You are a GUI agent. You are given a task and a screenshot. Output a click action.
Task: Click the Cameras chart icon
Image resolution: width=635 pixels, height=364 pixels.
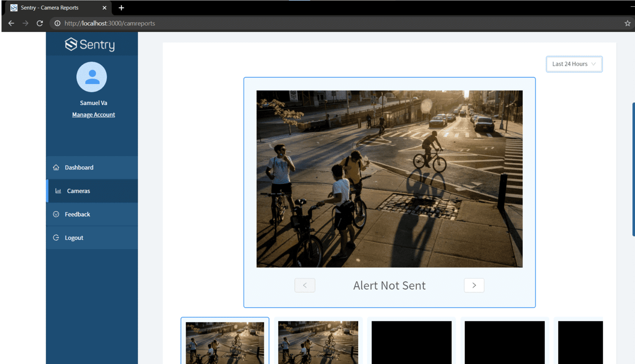click(x=58, y=191)
